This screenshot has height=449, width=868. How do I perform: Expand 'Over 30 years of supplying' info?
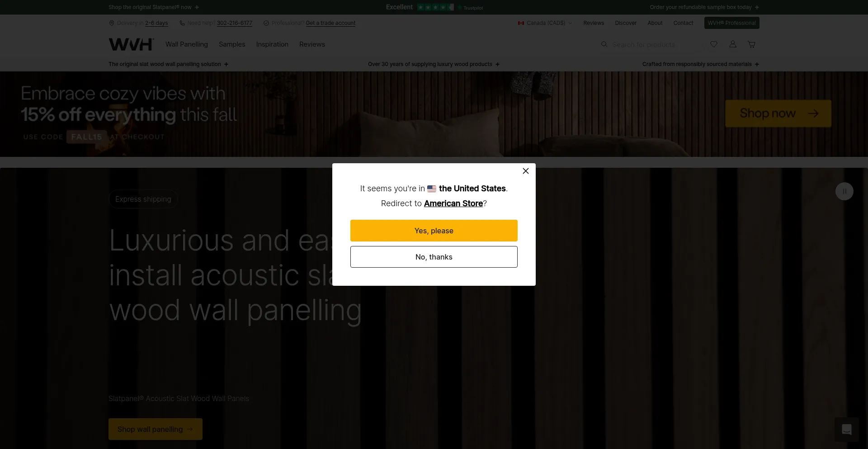(434, 64)
